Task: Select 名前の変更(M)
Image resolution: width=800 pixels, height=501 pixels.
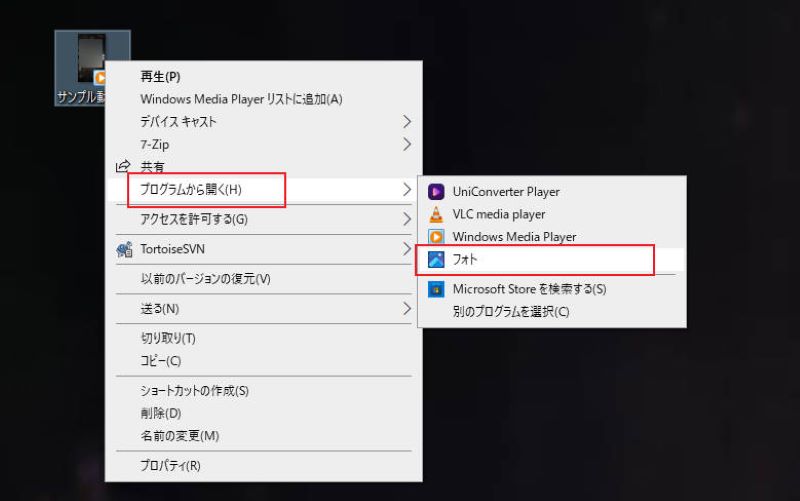Action: click(264, 436)
